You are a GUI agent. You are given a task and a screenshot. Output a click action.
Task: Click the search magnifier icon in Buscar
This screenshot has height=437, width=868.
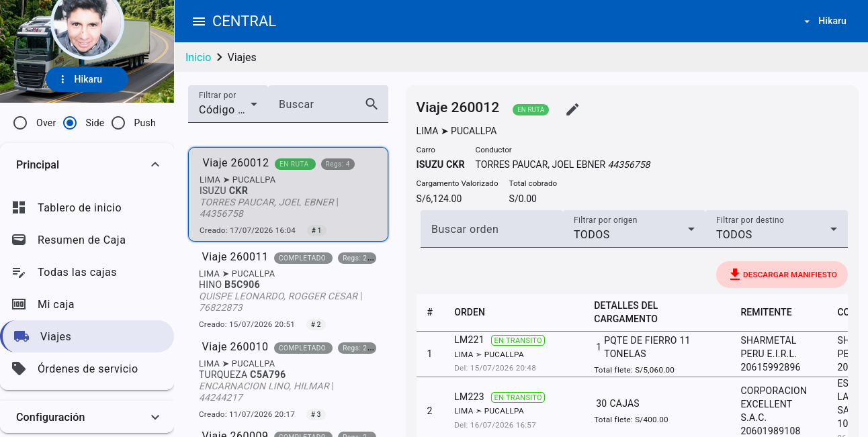coord(372,104)
